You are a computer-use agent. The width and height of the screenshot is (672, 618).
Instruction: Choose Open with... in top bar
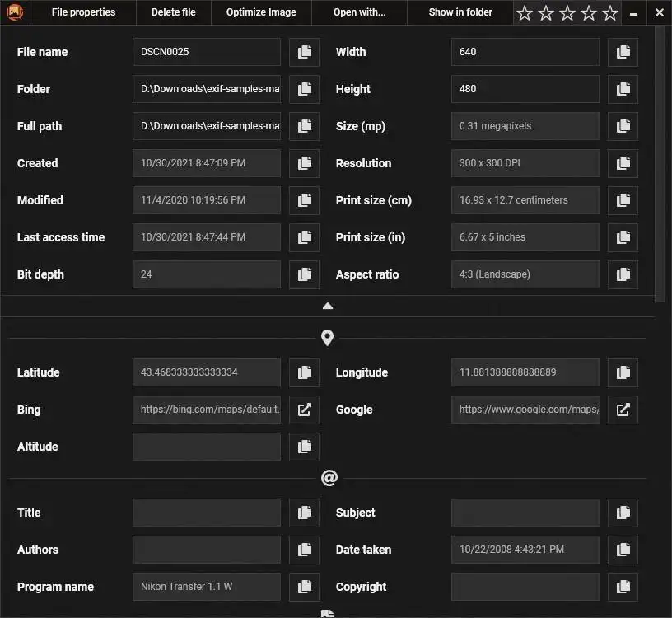tap(359, 12)
